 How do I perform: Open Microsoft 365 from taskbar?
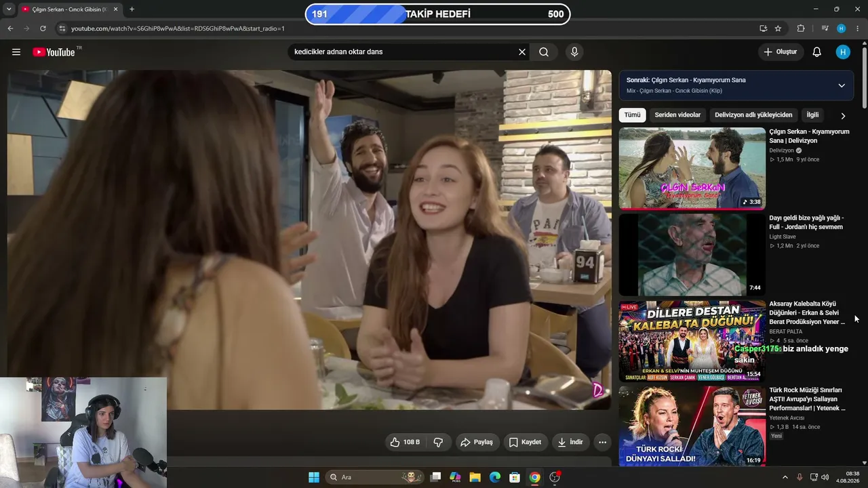(456, 477)
